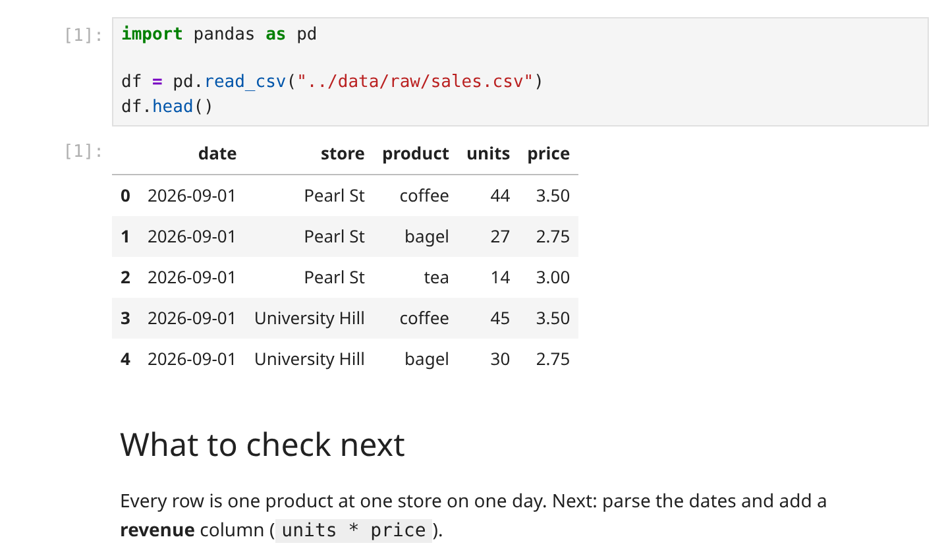Click the "What to check next" heading
This screenshot has width=946, height=560.
(262, 445)
